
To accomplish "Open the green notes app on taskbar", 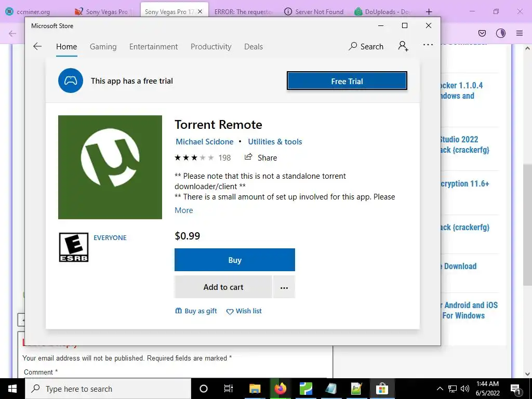I will pyautogui.click(x=356, y=389).
